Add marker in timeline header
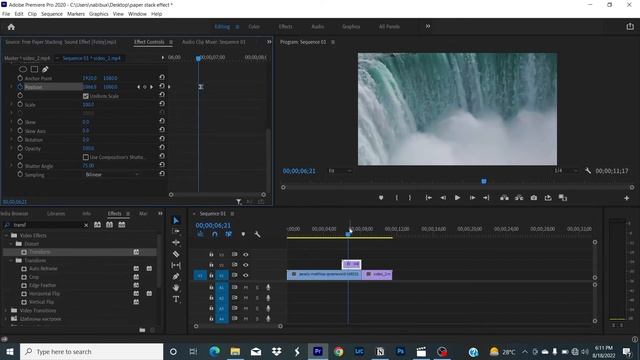This screenshot has width=640, height=360. [x=243, y=234]
